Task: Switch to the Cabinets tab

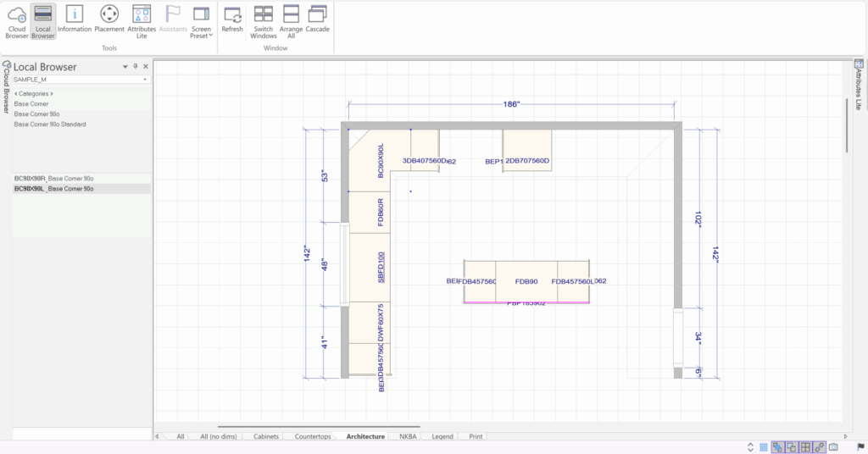Action: click(x=266, y=436)
